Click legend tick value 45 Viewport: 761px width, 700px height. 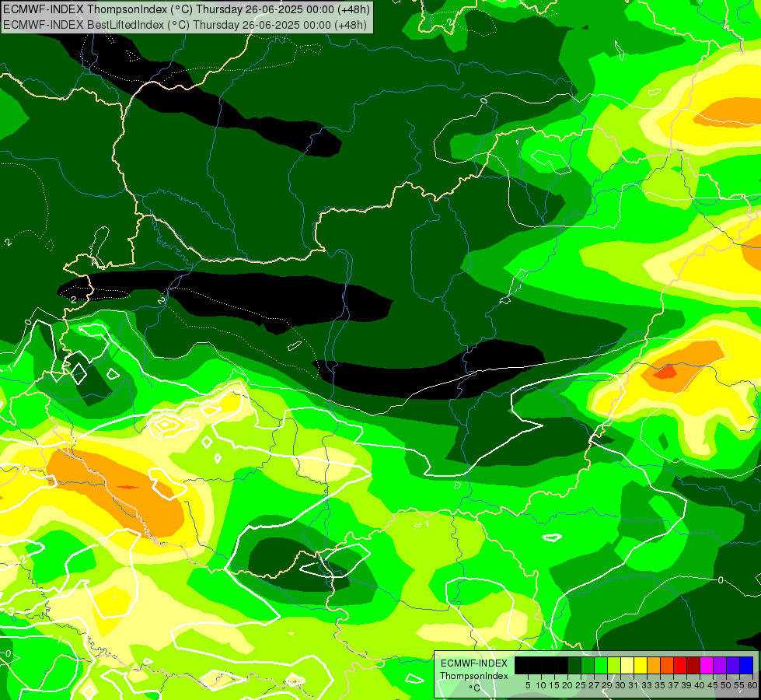[x=713, y=685]
